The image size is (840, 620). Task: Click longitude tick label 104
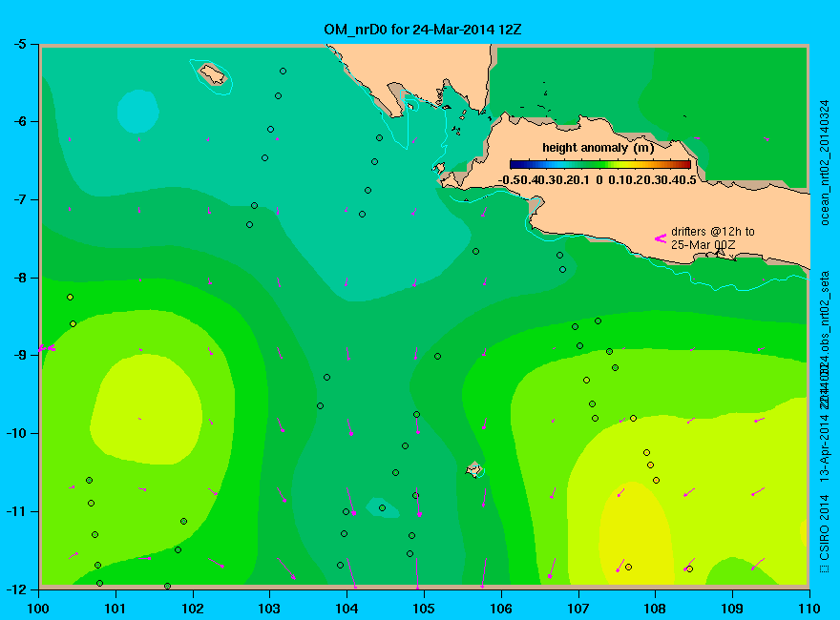point(346,609)
